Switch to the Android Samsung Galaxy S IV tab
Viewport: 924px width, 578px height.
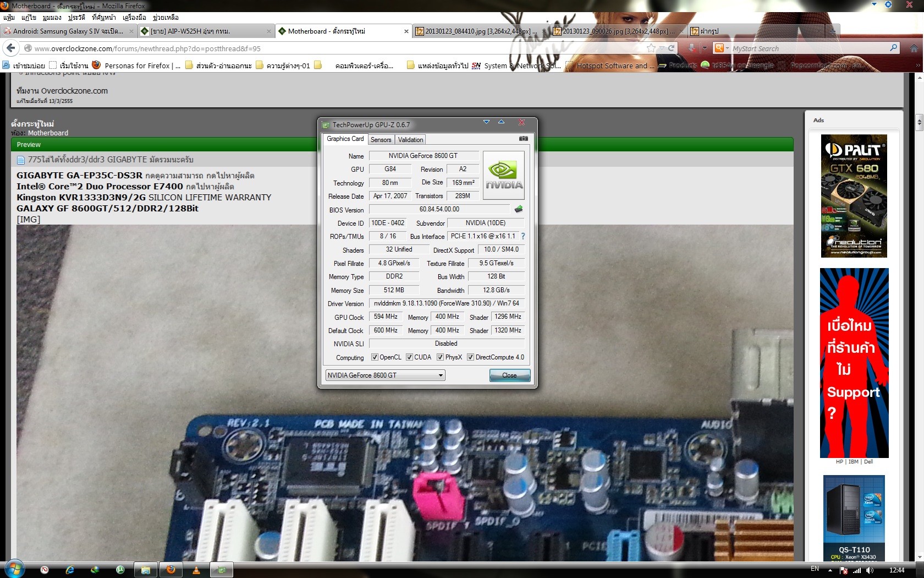[69, 31]
